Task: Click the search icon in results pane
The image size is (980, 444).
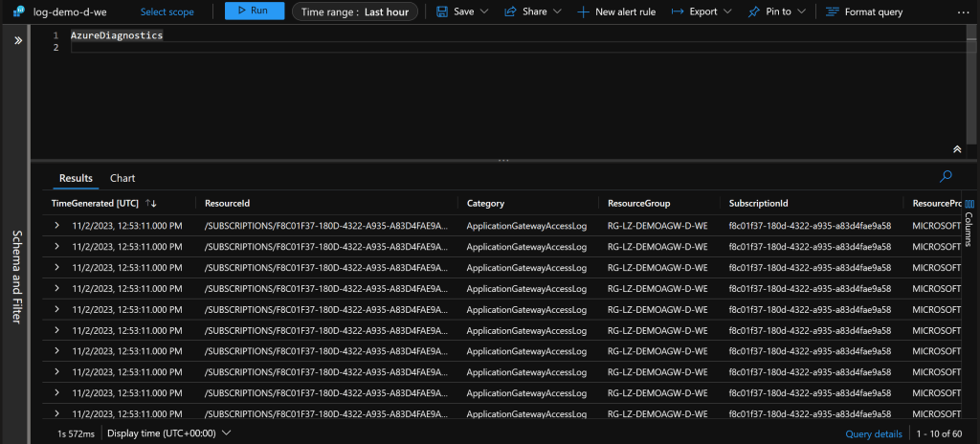Action: pos(947,176)
